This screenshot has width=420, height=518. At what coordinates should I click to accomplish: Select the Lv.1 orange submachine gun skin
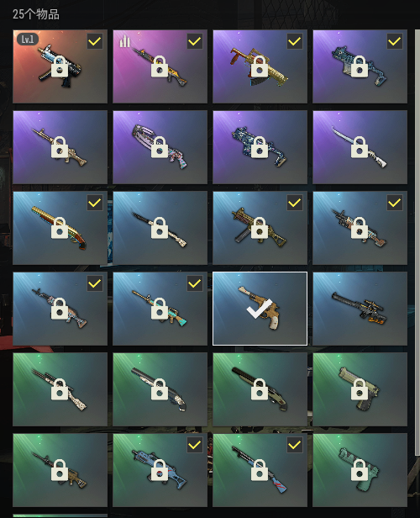[60, 66]
